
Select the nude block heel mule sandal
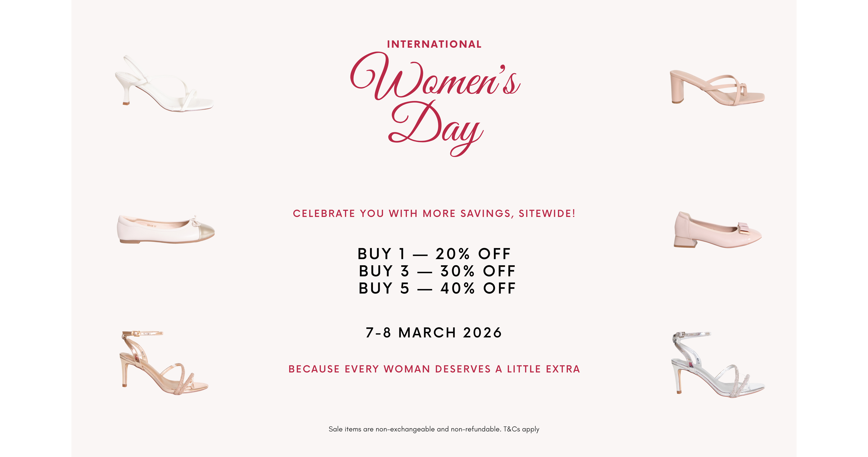716,88
